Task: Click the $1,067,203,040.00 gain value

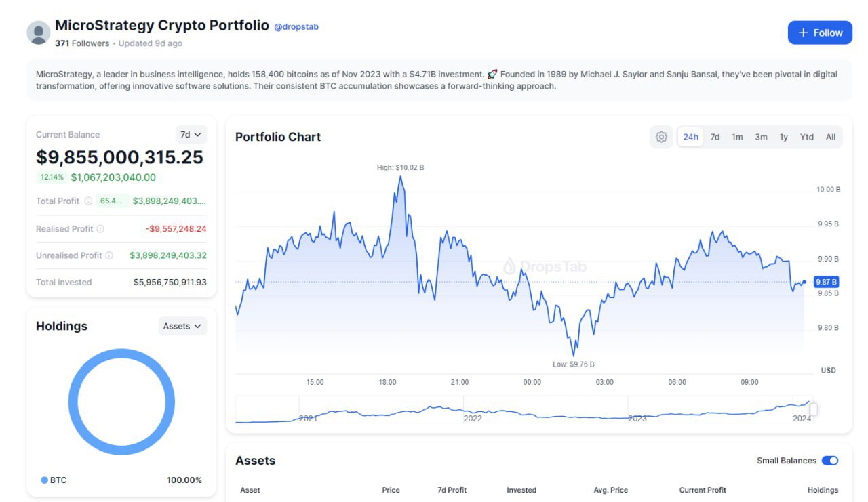Action: [113, 177]
